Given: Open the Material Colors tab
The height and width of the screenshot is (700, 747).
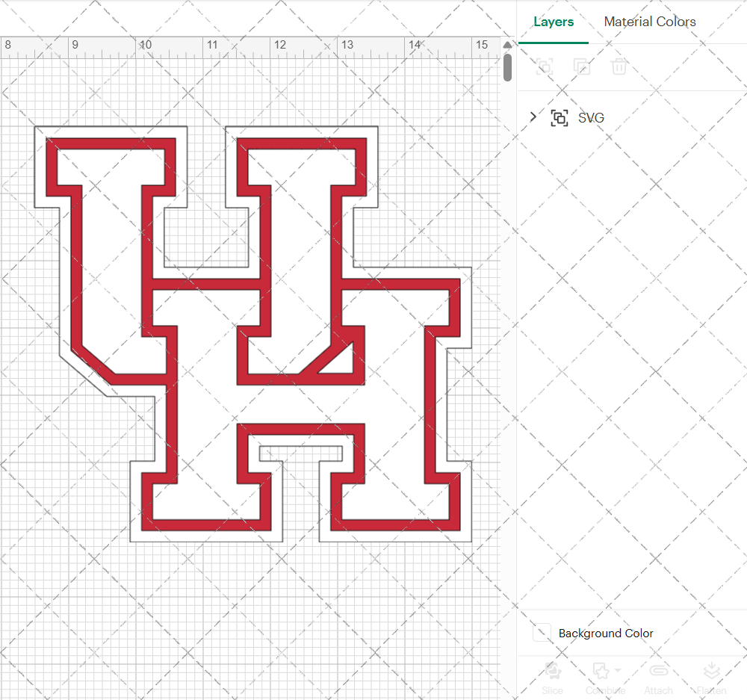Looking at the screenshot, I should coord(649,22).
